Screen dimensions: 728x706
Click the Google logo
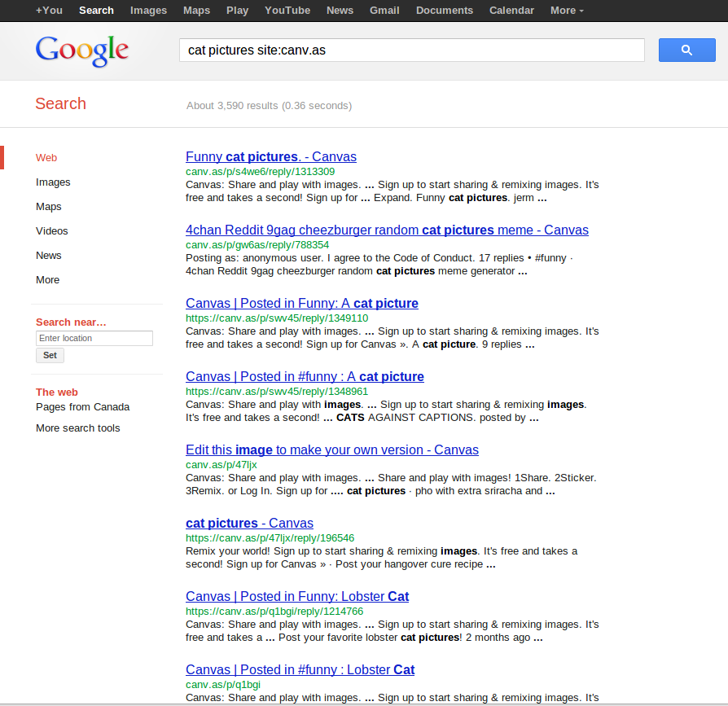tap(82, 51)
